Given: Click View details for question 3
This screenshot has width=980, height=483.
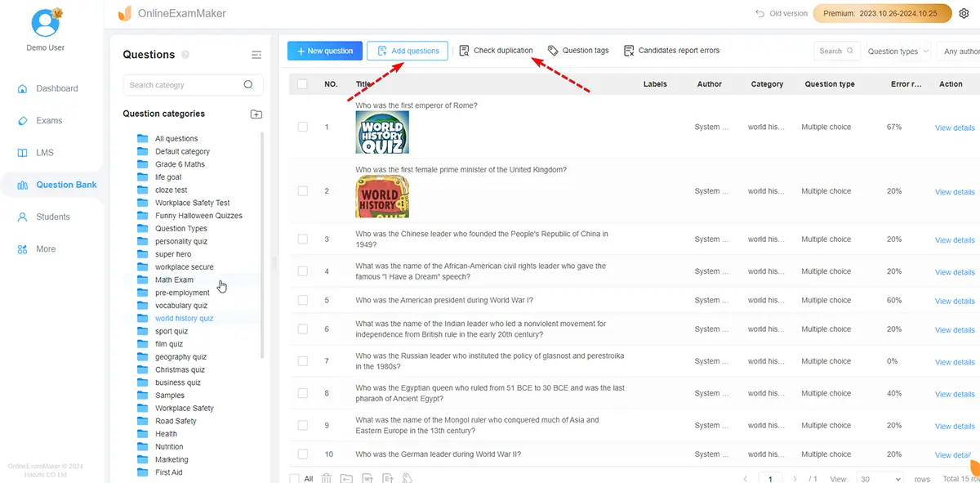Looking at the screenshot, I should tap(954, 240).
